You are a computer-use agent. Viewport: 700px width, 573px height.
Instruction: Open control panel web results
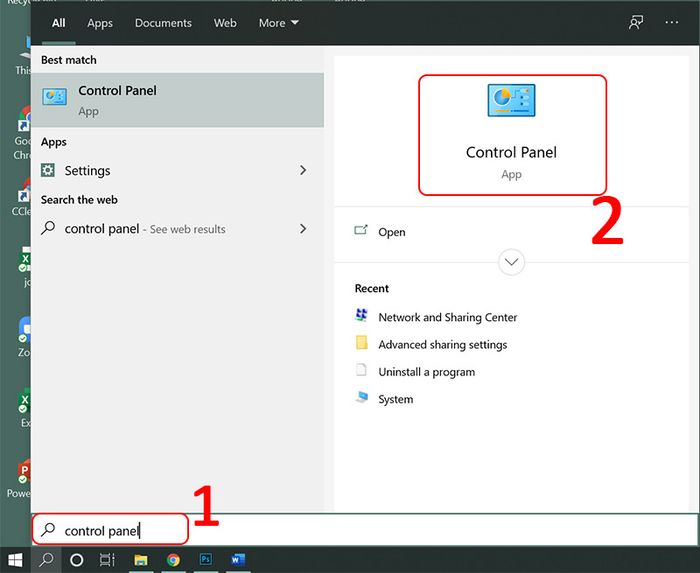(178, 229)
